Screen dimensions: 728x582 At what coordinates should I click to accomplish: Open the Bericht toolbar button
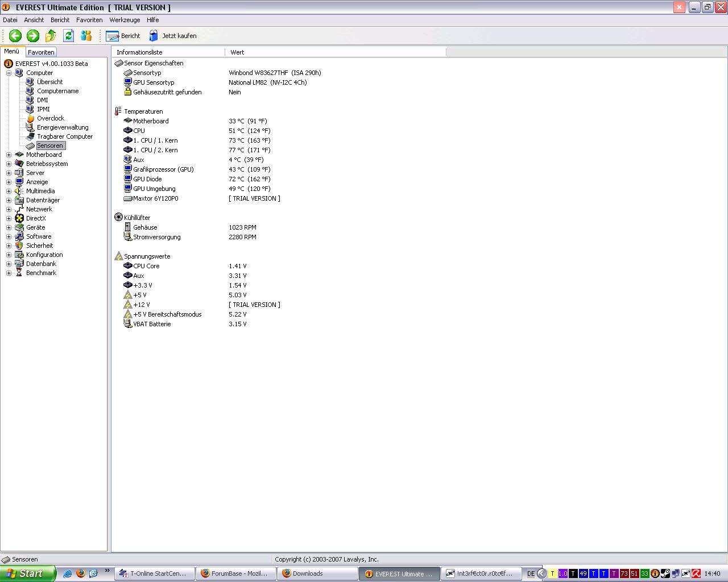(123, 36)
